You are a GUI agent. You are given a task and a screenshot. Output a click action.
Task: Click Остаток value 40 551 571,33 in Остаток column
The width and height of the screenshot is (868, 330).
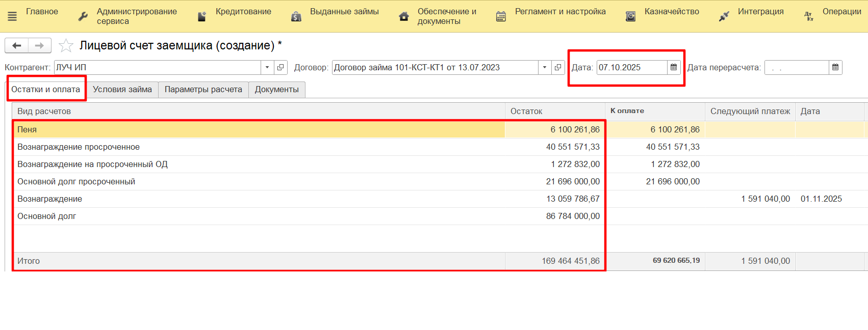tap(573, 147)
